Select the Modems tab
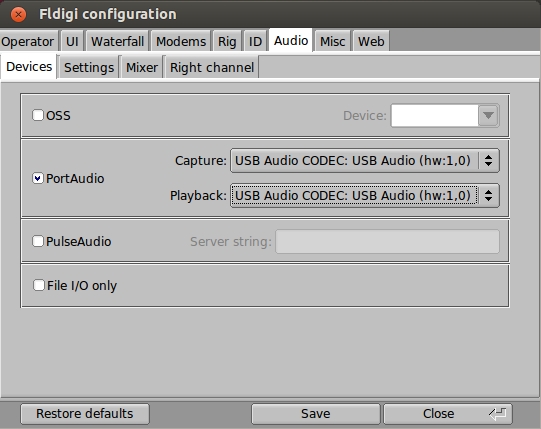Viewport: 541px width, 429px height. coord(181,41)
